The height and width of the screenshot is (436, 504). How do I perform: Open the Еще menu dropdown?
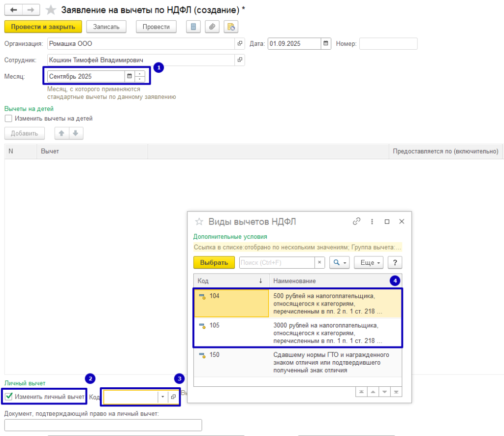click(371, 263)
